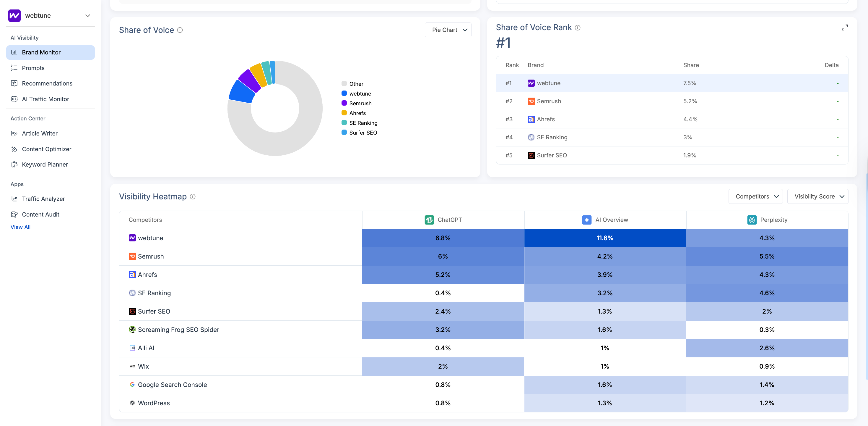The image size is (868, 426).
Task: Open the Pie Chart type dropdown
Action: pos(448,30)
